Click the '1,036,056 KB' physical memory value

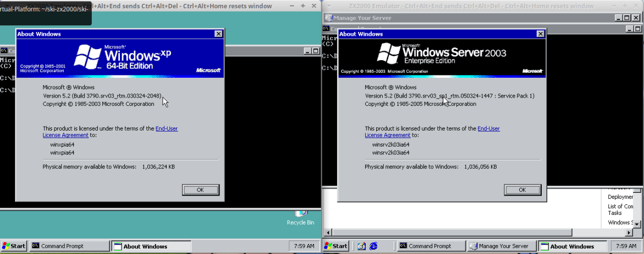(481, 167)
